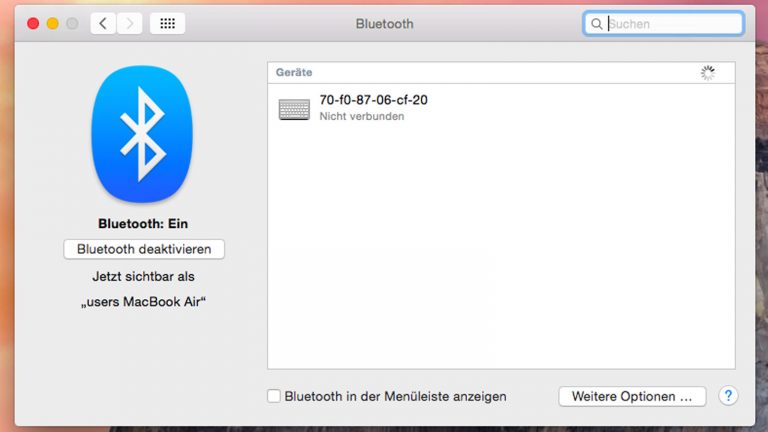Click the 'Bluetooth' window title
768x432 pixels.
pos(384,23)
